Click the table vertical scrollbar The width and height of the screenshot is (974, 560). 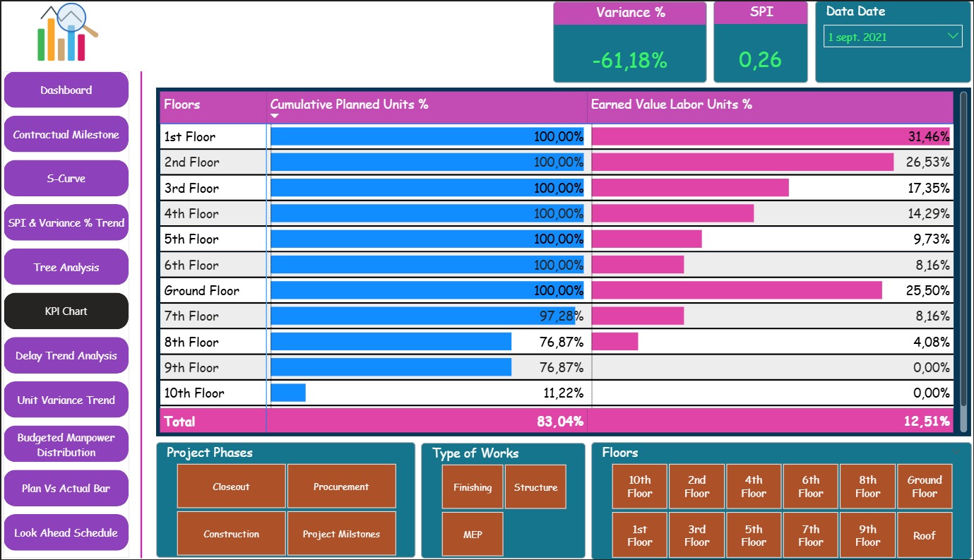(963, 261)
